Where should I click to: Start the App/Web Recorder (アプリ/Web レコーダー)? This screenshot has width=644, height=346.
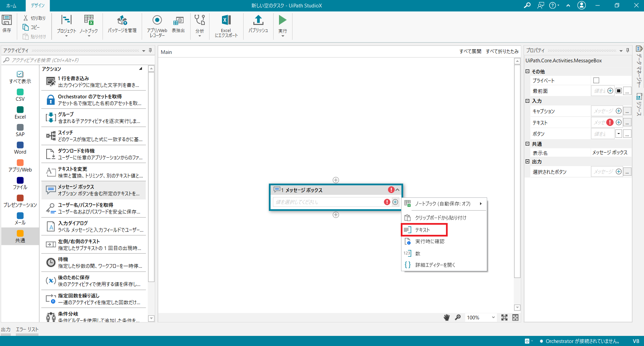pyautogui.click(x=157, y=26)
